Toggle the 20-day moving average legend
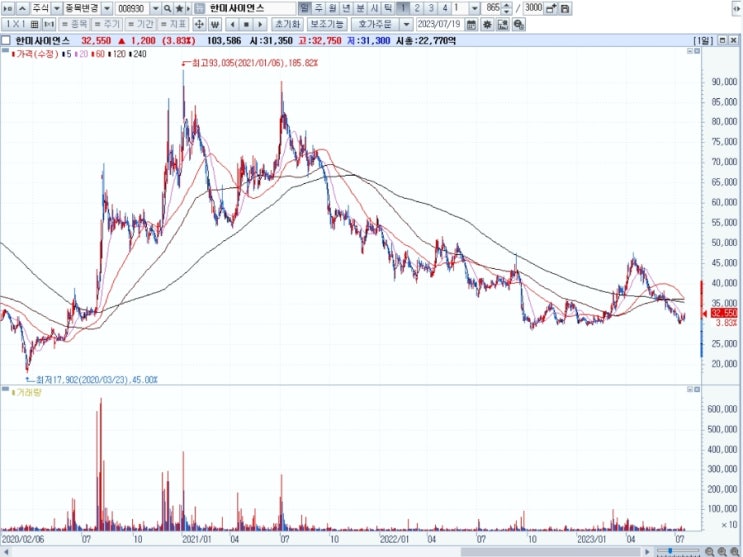 pos(82,54)
